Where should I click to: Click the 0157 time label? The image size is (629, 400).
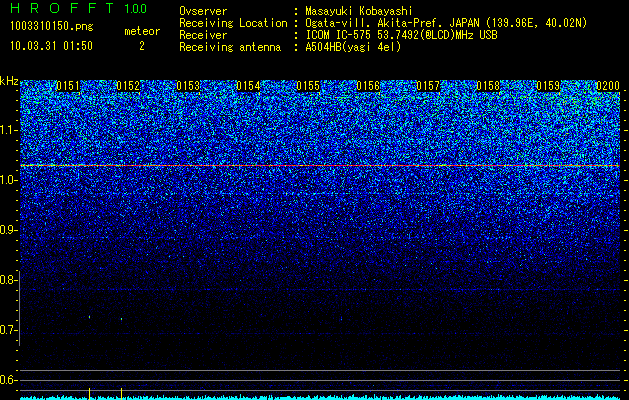click(428, 86)
